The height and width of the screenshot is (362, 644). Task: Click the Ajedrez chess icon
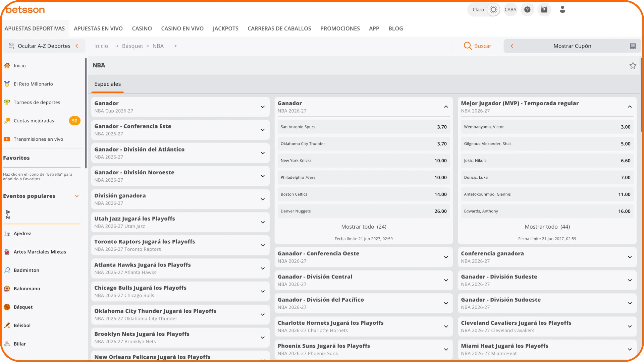pos(7,234)
